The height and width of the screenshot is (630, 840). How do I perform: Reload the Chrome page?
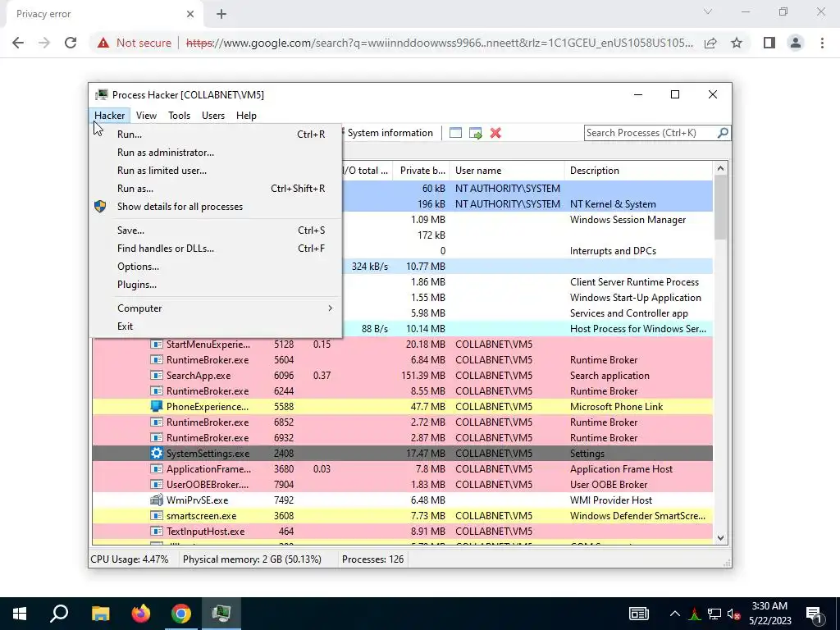[71, 43]
